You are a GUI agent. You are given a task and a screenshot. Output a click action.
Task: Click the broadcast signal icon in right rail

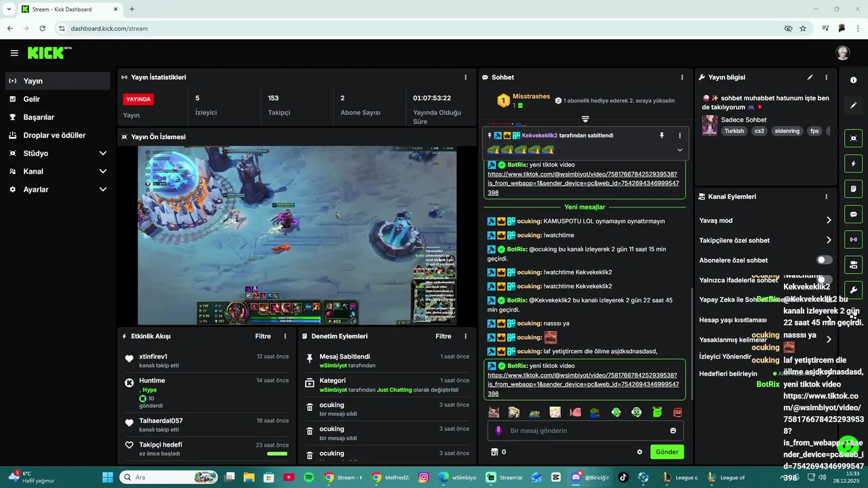tap(853, 239)
